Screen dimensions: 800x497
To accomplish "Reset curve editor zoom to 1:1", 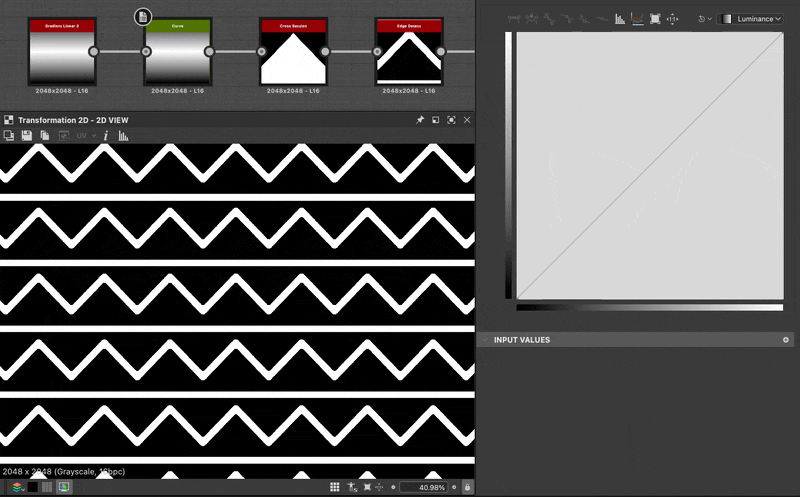I will point(672,19).
